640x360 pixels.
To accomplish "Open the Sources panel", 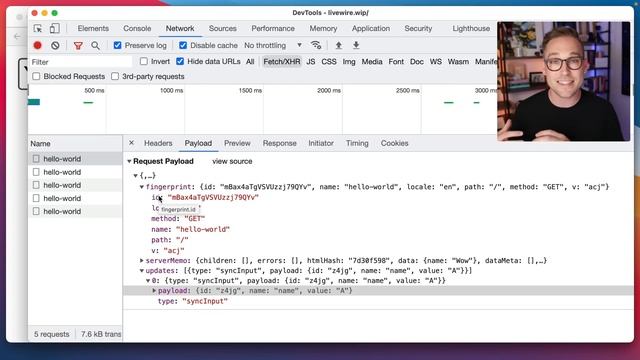I will tap(222, 29).
